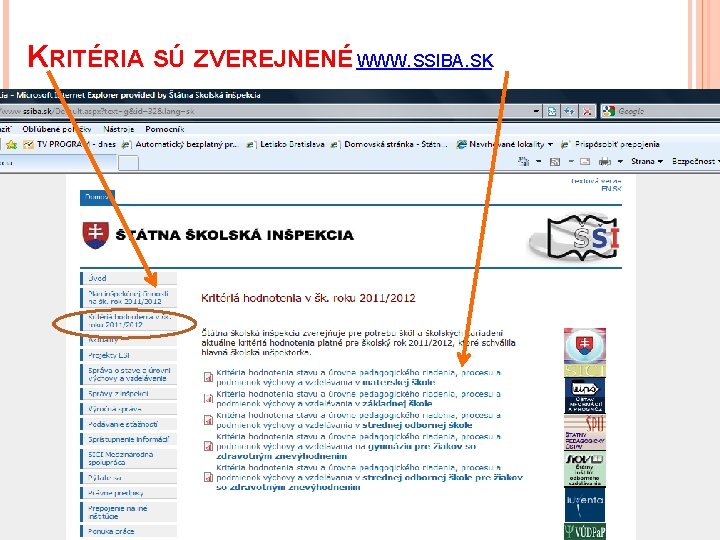Image resolution: width=720 pixels, height=540 pixels.
Task: Click the Home icon in command bar
Action: coord(523,161)
